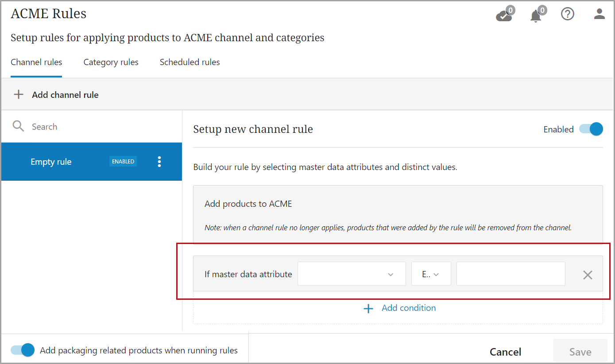Screen dimensions: 615x364
Task: Toggle the Enabled switch for the rule
Action: tap(591, 129)
